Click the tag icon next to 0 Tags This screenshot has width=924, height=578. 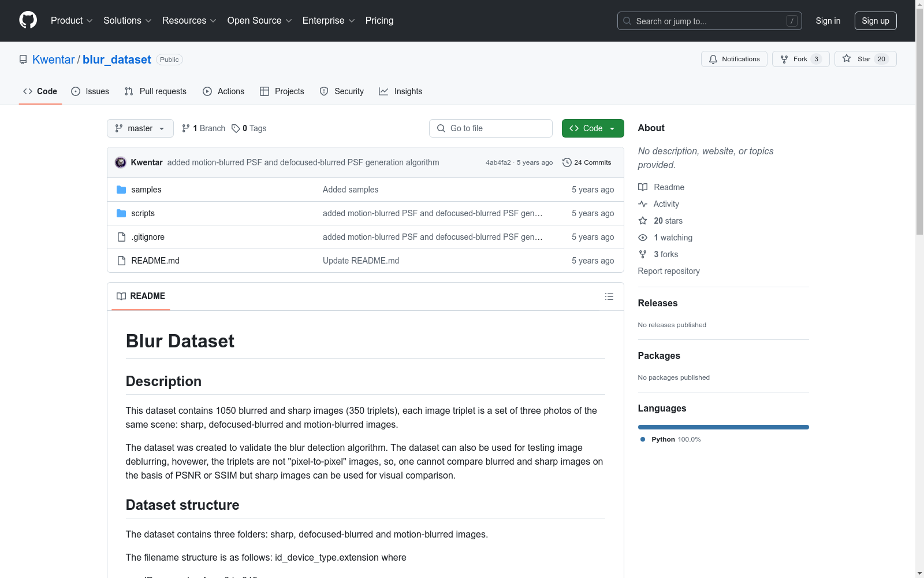click(236, 128)
